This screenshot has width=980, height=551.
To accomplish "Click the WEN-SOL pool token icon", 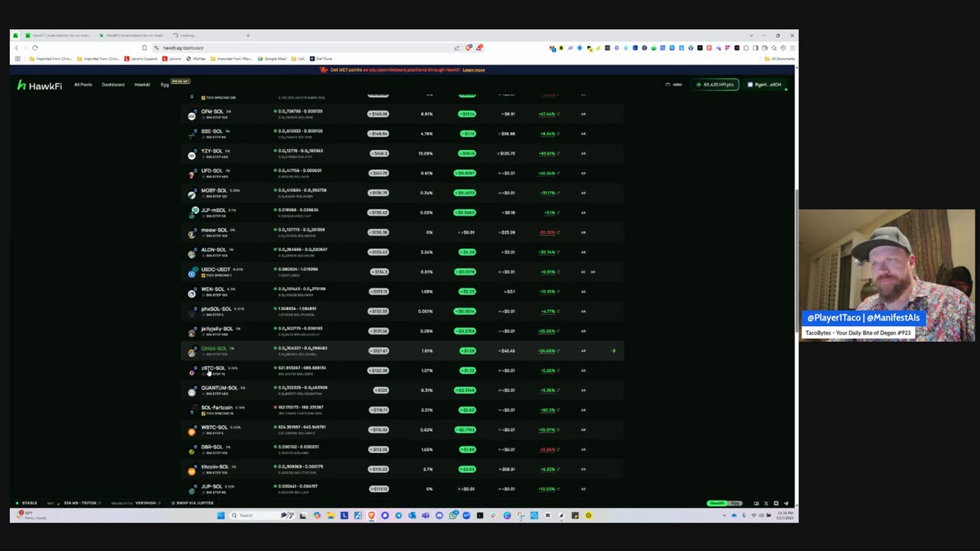I will tap(191, 292).
